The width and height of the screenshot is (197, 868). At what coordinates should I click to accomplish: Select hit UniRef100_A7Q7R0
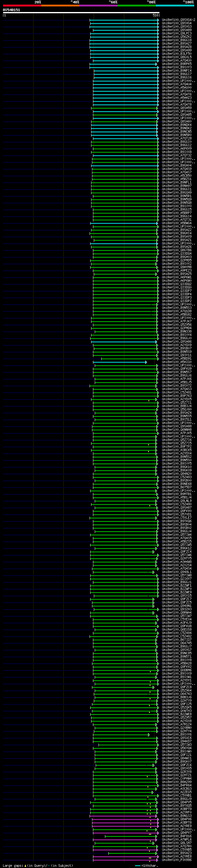177,846
